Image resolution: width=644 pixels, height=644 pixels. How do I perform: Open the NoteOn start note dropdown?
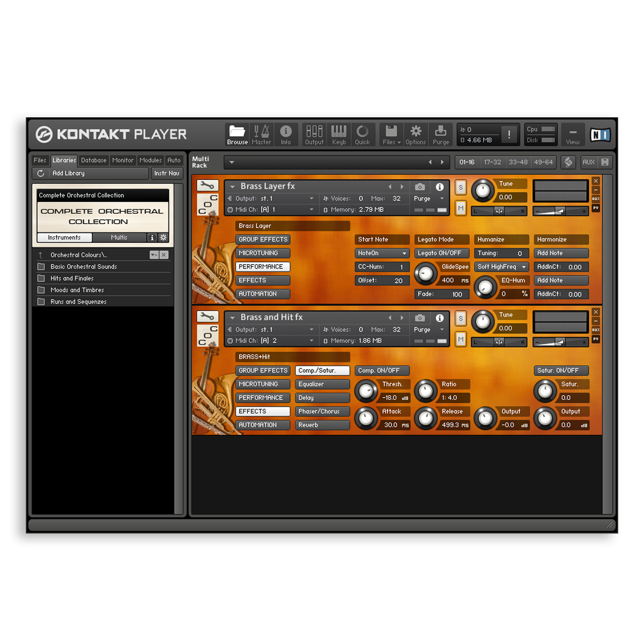(381, 253)
